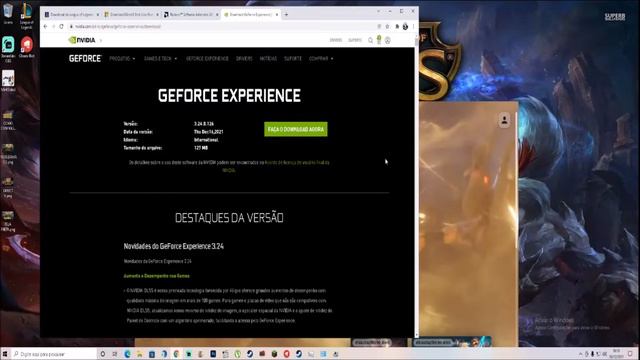Select the teal desktop app icon

click(x=8, y=48)
